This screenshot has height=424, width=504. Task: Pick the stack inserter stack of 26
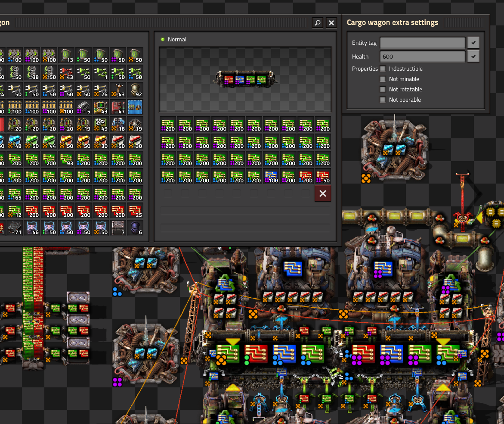(101, 90)
